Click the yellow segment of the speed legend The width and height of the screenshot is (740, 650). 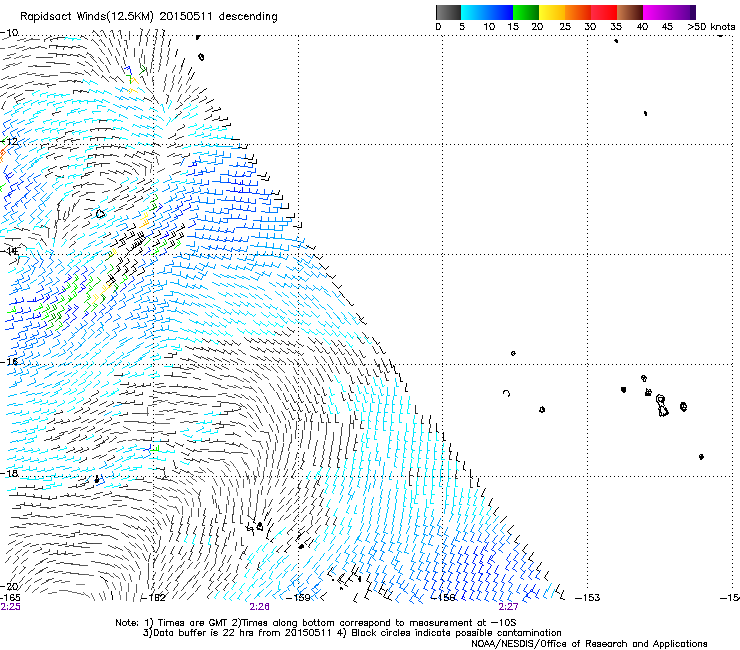pos(552,12)
